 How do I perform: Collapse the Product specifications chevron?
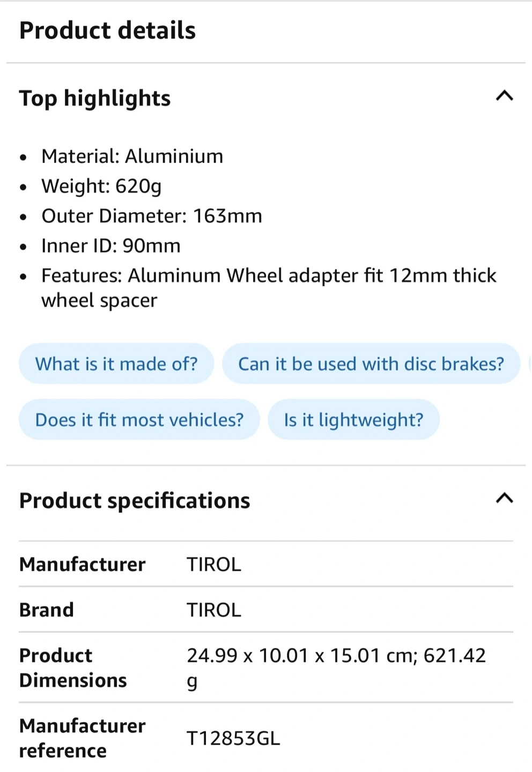(x=504, y=499)
